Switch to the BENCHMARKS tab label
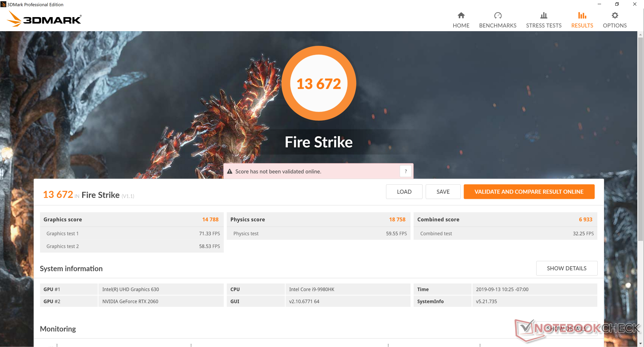The width and height of the screenshot is (644, 347). click(498, 25)
